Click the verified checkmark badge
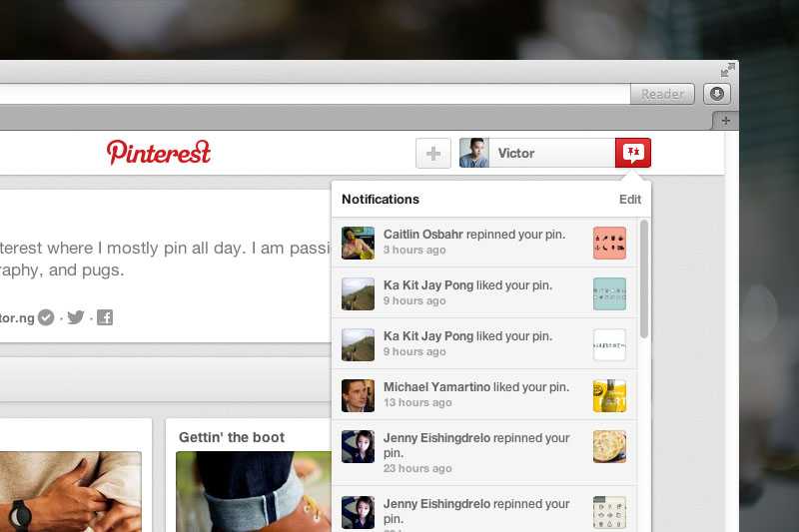Screen dimensions: 799x532 [x=46, y=317]
